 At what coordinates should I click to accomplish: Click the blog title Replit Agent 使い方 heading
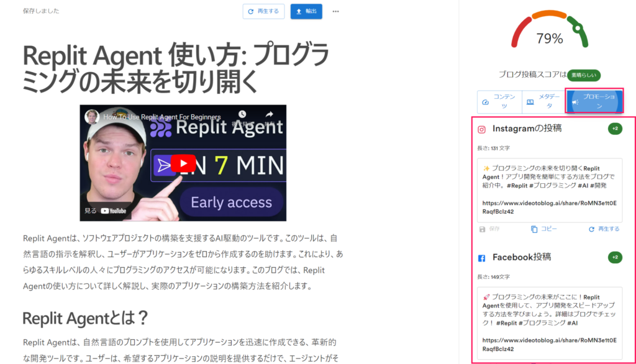[176, 68]
